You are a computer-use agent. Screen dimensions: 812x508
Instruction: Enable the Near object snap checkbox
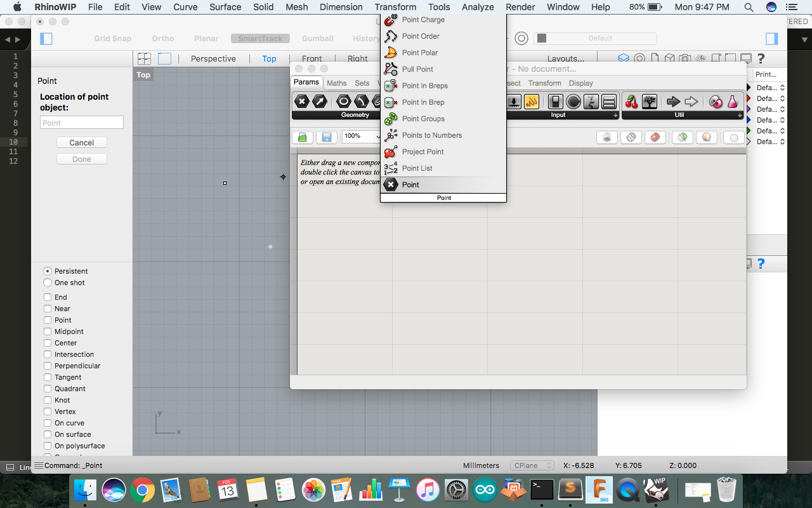pyautogui.click(x=48, y=309)
